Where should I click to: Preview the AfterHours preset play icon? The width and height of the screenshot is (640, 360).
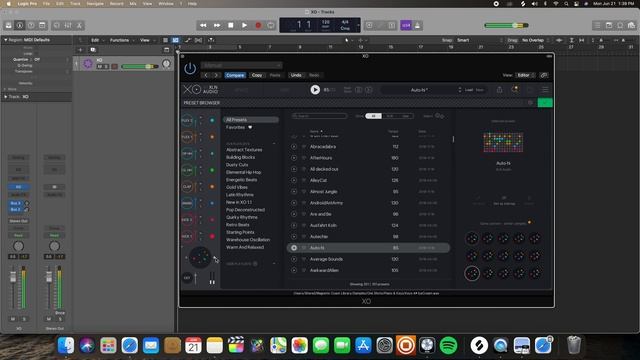pos(294,158)
